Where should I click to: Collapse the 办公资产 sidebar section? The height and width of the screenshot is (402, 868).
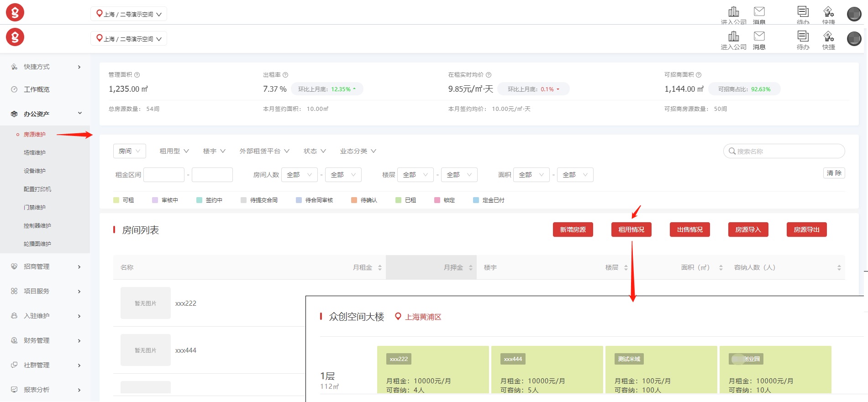point(80,114)
